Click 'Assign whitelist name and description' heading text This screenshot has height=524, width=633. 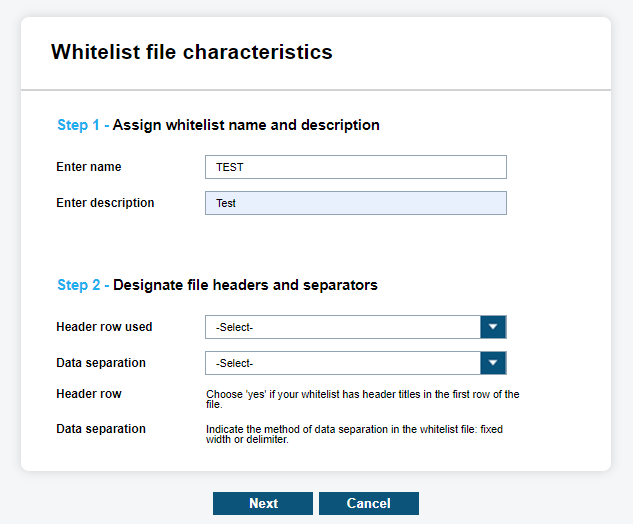tap(246, 125)
